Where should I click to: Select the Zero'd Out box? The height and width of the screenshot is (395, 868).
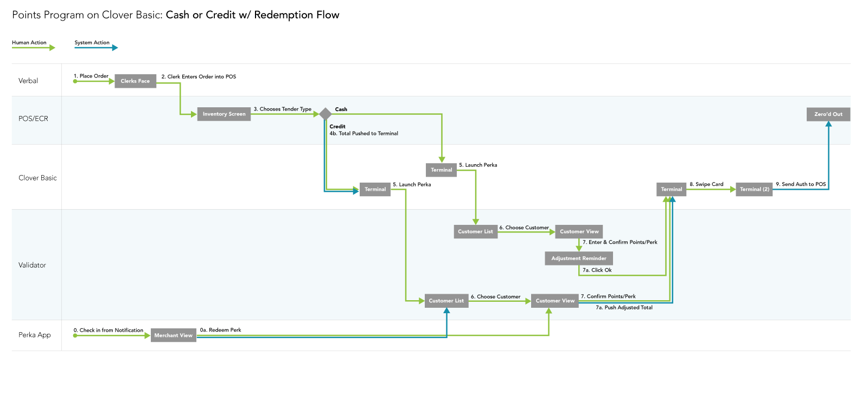point(828,114)
